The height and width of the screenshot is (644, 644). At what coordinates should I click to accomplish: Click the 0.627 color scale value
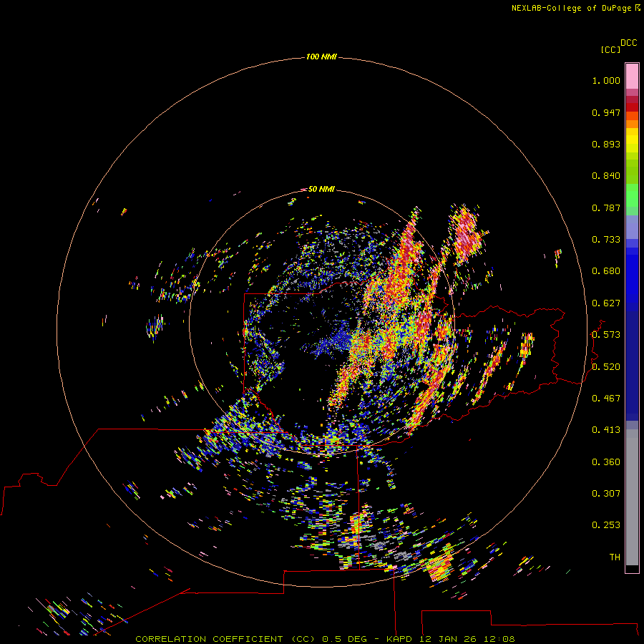pos(606,303)
